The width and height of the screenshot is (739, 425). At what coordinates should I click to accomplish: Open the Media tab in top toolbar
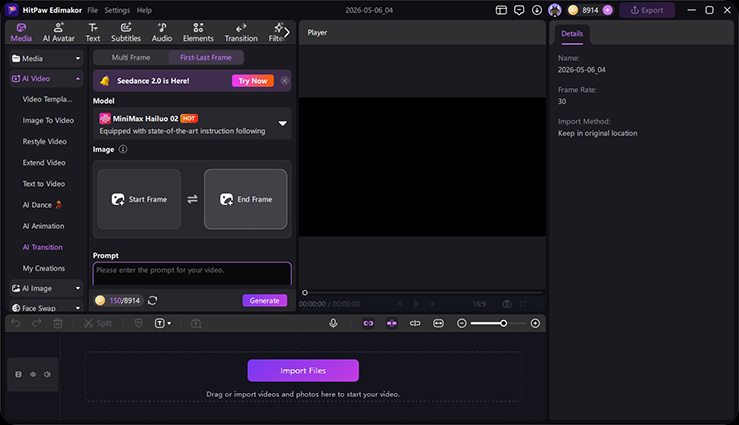pyautogui.click(x=21, y=33)
